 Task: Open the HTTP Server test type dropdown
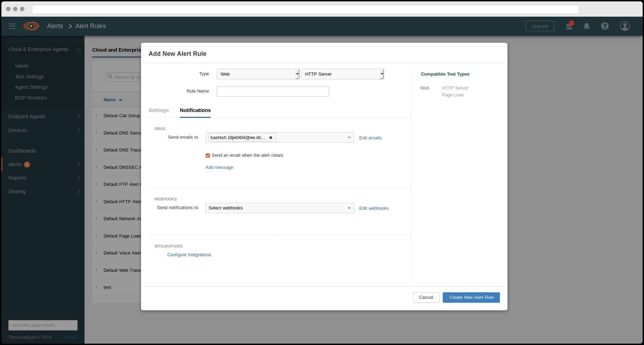coord(342,74)
